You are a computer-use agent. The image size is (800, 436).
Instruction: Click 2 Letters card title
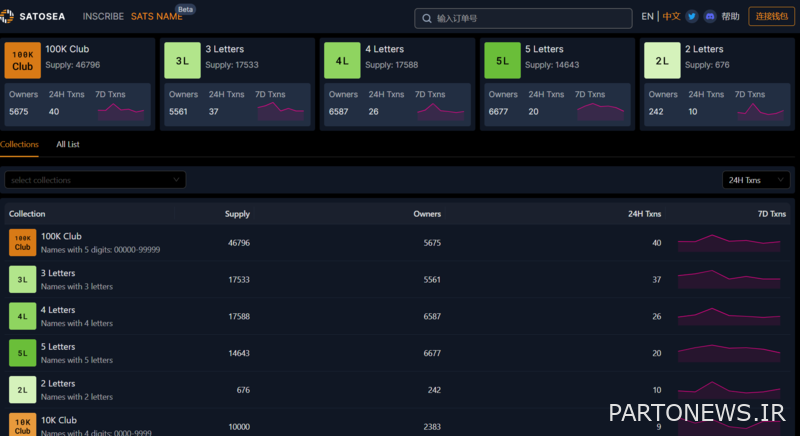point(704,49)
